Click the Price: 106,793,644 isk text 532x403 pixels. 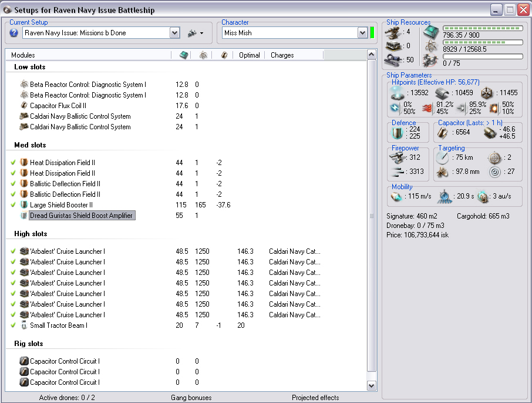pos(417,235)
